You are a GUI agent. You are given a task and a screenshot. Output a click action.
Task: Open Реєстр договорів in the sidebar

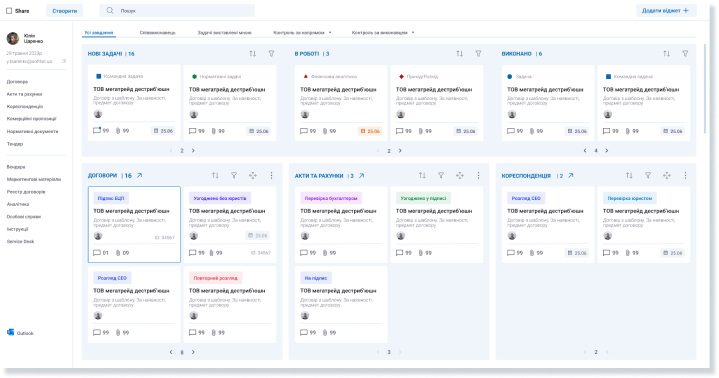coord(26,192)
